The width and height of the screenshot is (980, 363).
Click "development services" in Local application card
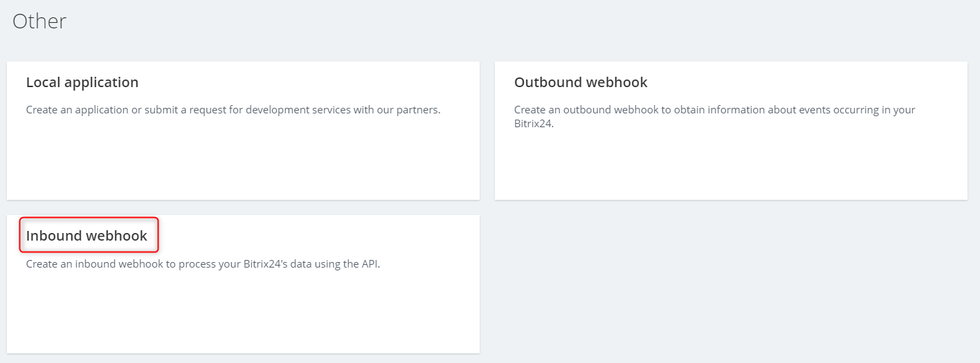click(297, 110)
